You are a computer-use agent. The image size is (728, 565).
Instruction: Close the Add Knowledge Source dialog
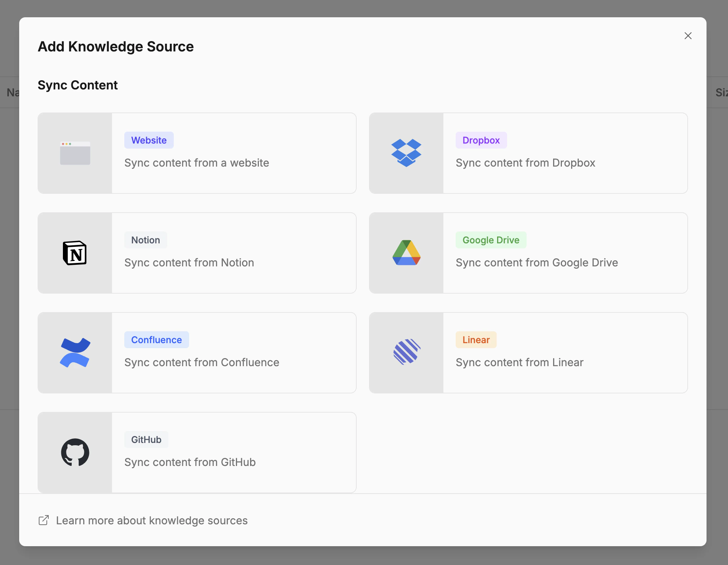pyautogui.click(x=688, y=36)
